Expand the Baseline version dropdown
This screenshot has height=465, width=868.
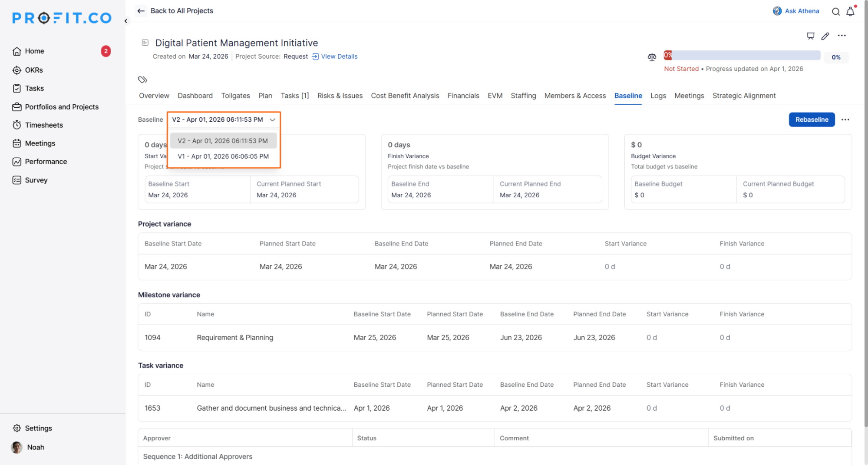pyautogui.click(x=224, y=120)
